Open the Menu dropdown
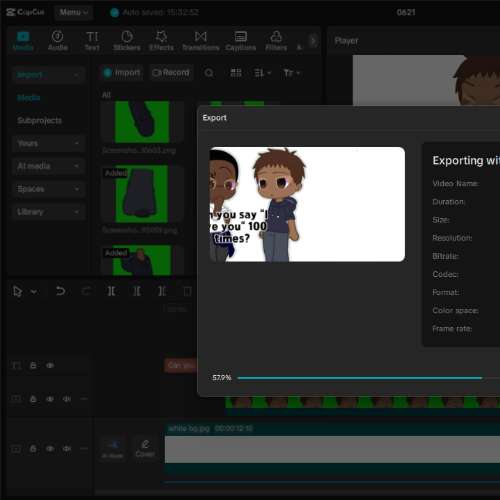The image size is (500, 500). coord(74,12)
